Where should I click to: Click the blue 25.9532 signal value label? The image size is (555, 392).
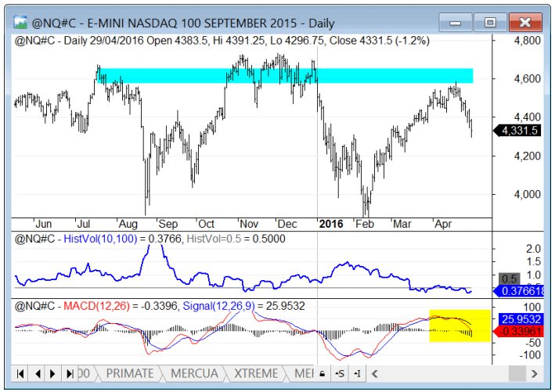520,319
